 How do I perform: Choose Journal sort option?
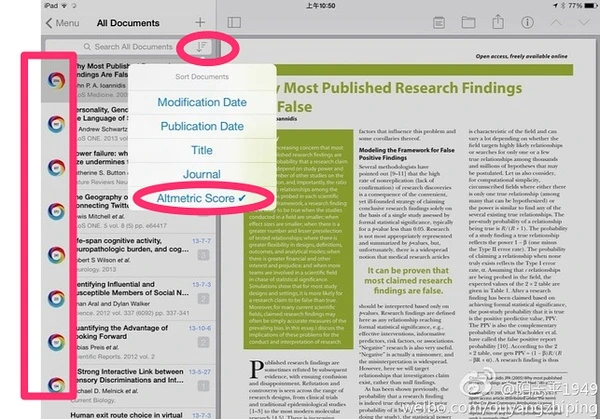point(201,175)
